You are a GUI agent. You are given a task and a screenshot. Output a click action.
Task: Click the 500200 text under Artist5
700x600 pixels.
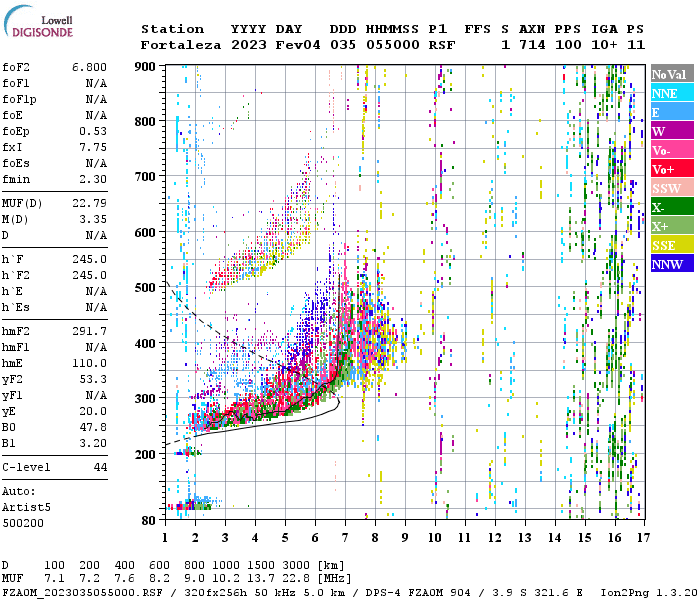point(23,523)
